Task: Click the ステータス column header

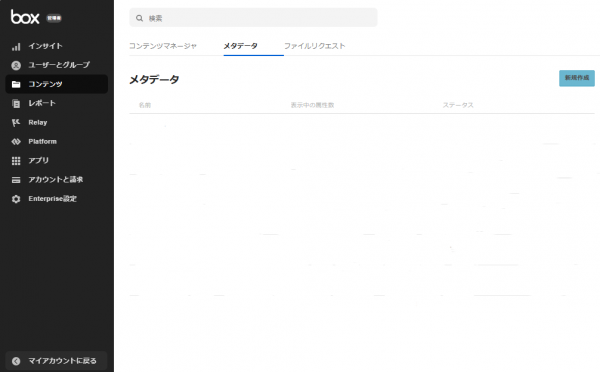Action: point(458,105)
